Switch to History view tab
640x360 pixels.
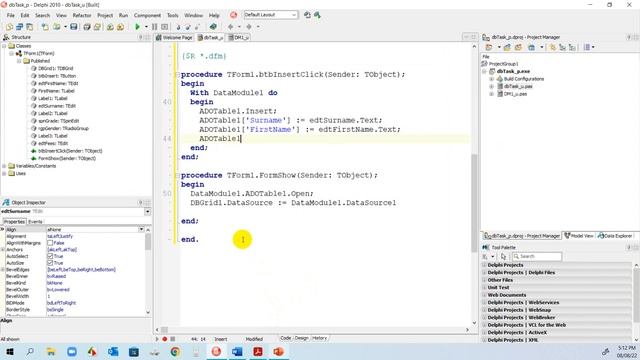click(x=319, y=338)
